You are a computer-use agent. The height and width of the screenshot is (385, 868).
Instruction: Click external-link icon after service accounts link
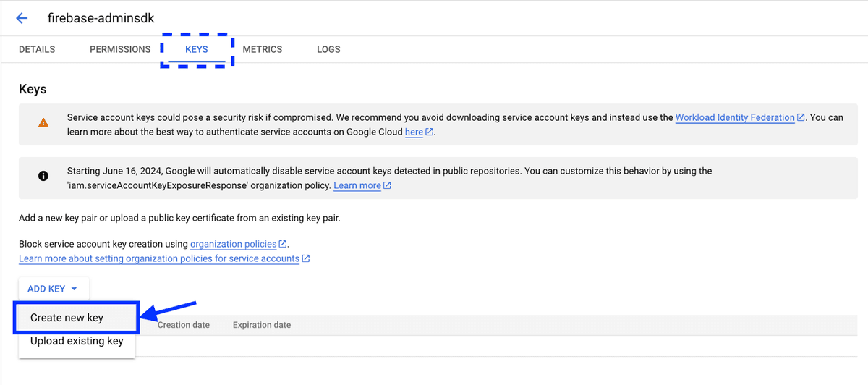306,259
